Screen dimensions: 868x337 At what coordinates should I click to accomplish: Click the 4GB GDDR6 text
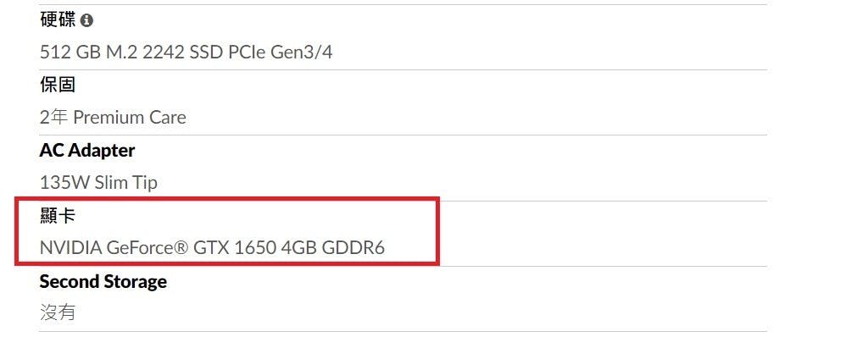tap(332, 248)
